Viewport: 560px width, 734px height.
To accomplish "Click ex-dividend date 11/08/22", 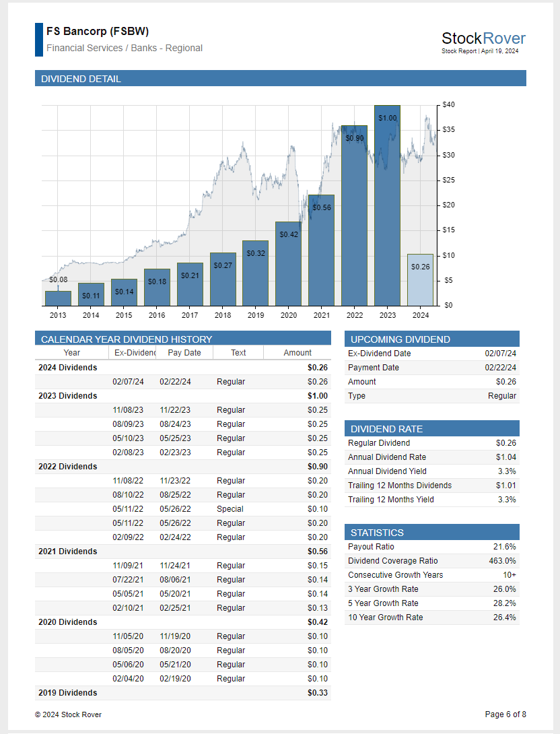I will [128, 481].
